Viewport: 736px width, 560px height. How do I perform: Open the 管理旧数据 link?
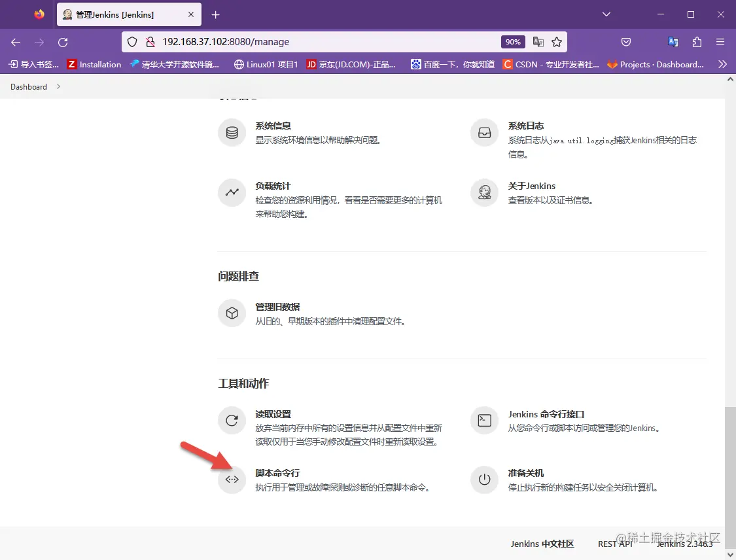tap(277, 307)
